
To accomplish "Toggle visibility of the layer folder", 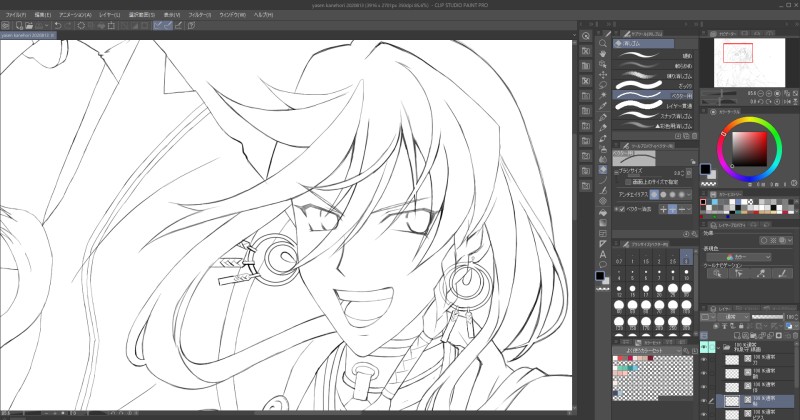I will point(704,347).
